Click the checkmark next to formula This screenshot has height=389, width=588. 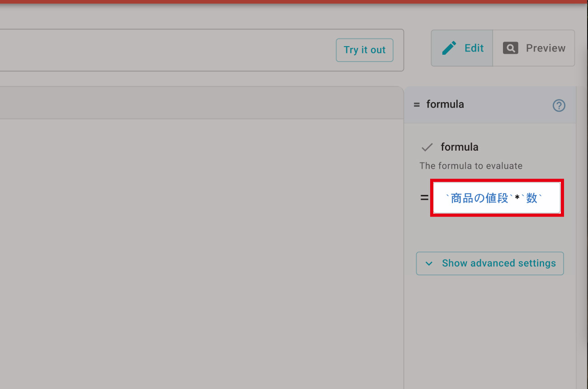[x=427, y=147]
